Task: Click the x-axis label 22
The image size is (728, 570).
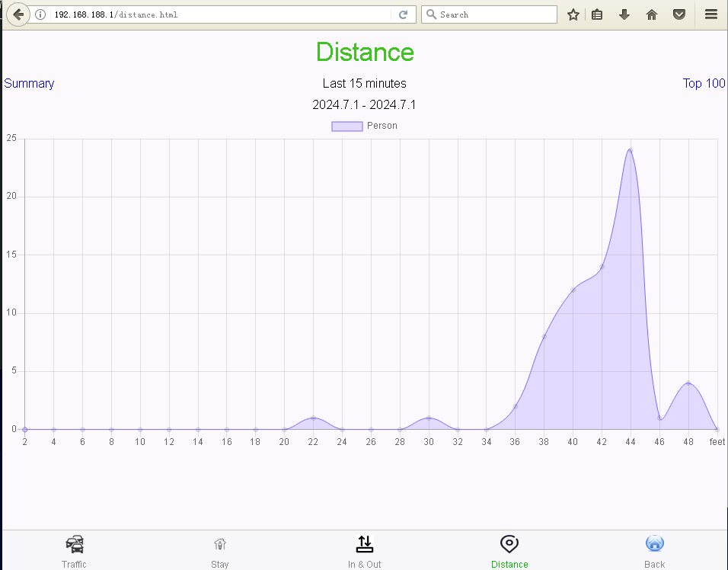Action: click(313, 442)
